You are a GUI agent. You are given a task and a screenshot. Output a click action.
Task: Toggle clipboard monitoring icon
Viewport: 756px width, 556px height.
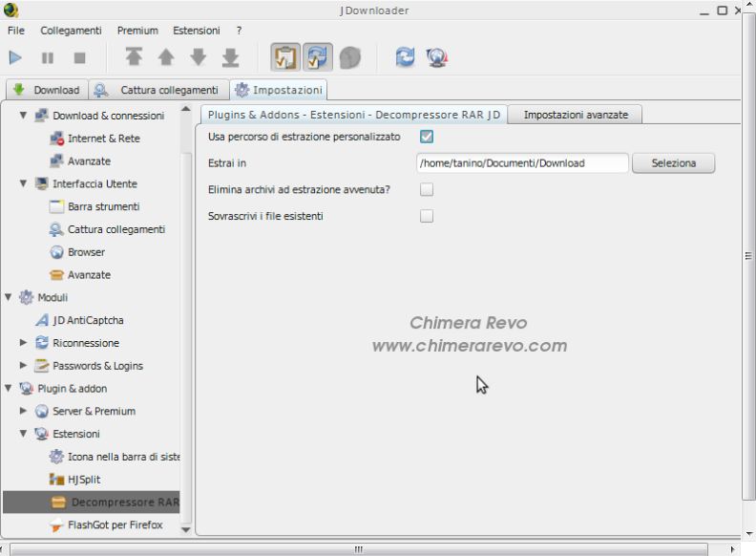tap(285, 57)
